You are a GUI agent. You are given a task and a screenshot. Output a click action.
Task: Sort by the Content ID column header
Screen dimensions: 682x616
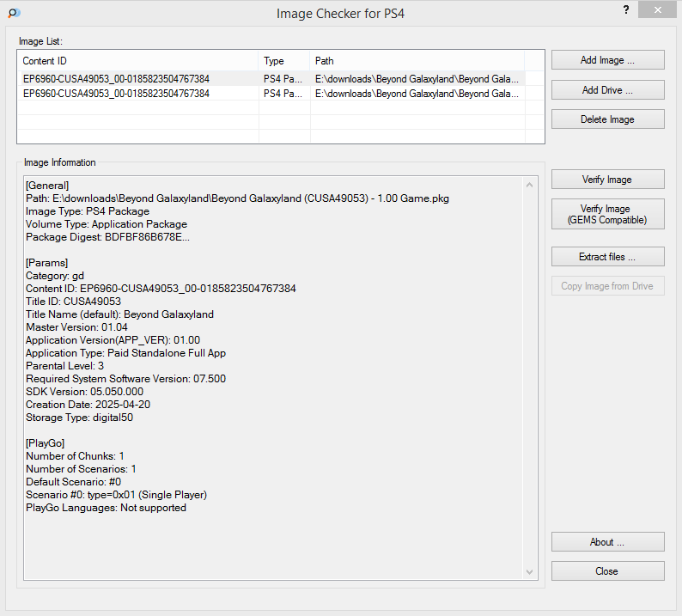(x=137, y=61)
